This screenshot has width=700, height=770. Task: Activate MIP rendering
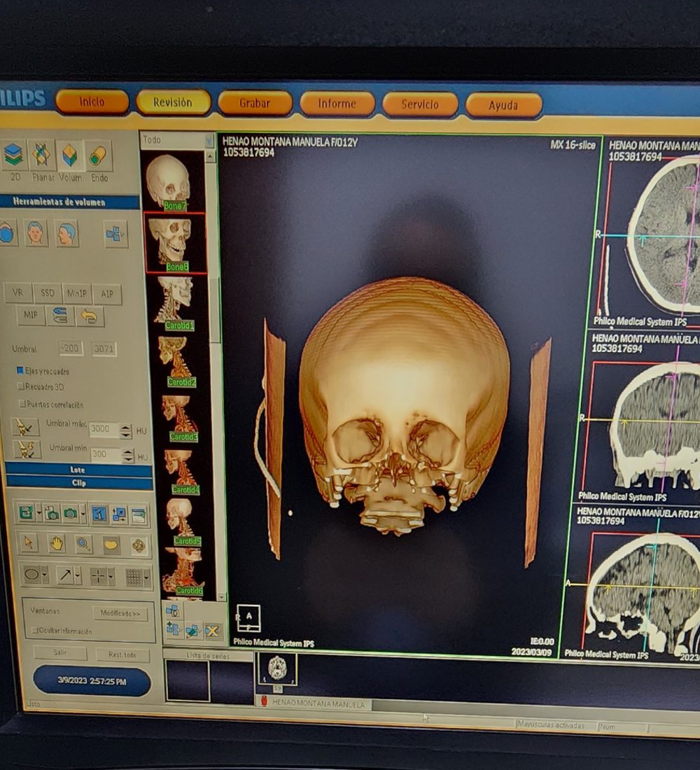click(x=31, y=315)
